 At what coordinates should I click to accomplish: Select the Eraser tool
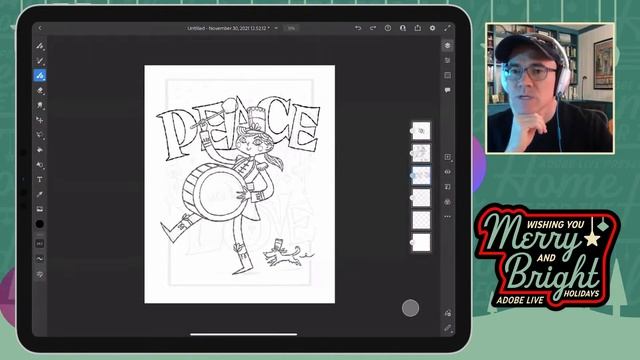(40, 91)
